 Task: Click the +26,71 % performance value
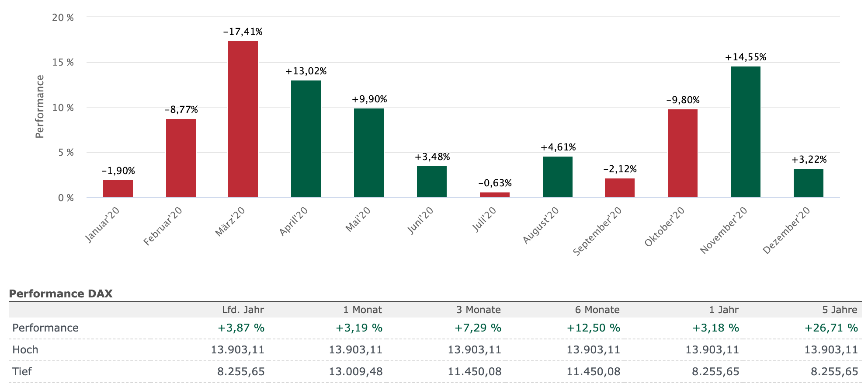tap(831, 328)
